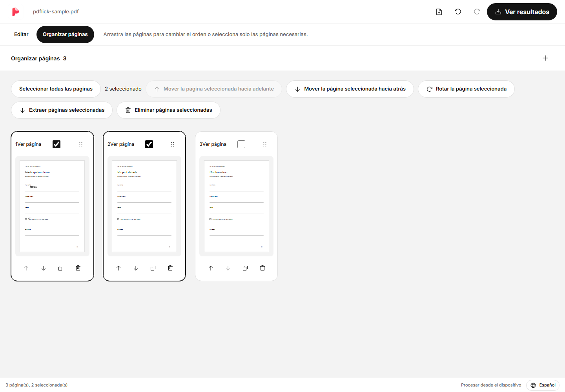This screenshot has width=565, height=392.
Task: Click the 3Ver página label
Action: tap(213, 144)
